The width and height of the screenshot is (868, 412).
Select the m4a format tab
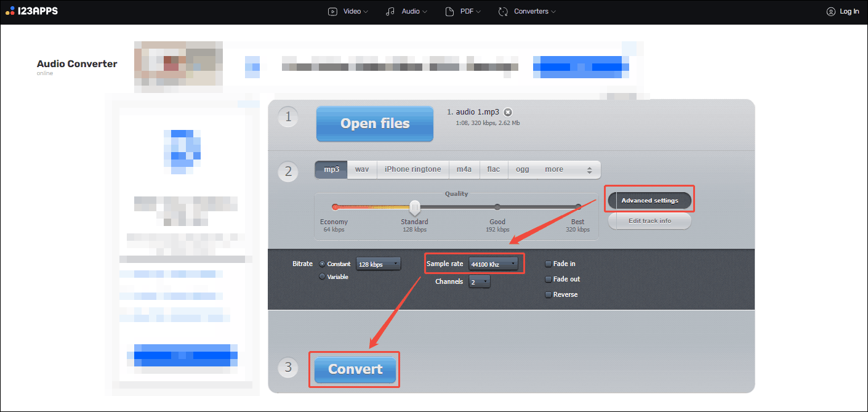(x=464, y=169)
